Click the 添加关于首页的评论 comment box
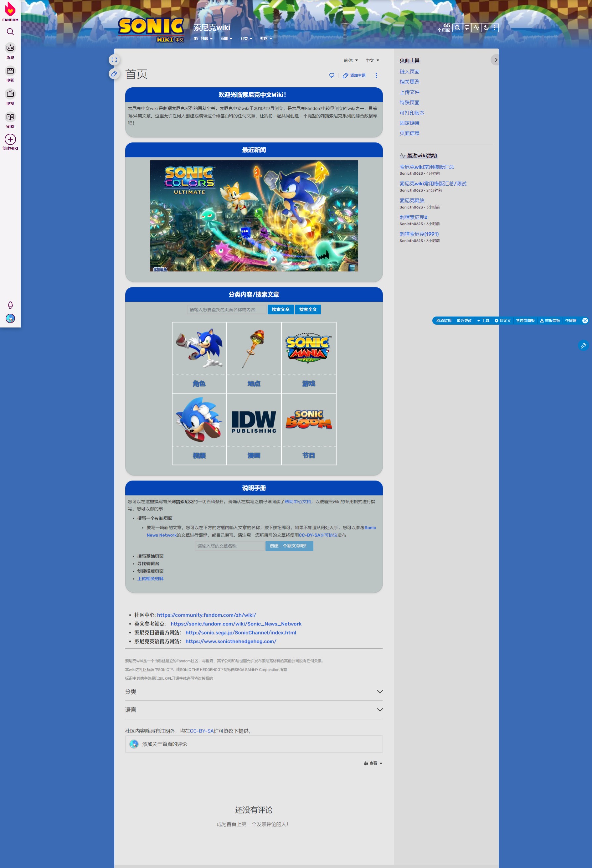Viewport: 592px width, 868px height. pyautogui.click(x=254, y=744)
